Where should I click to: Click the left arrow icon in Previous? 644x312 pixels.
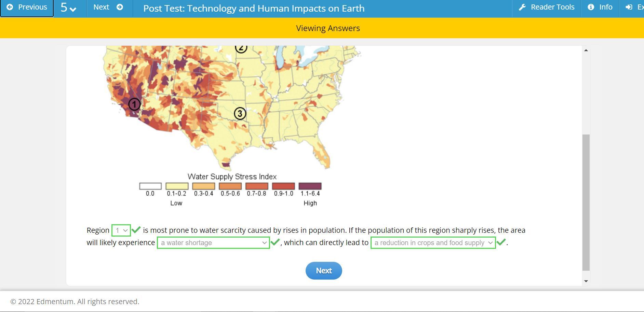10,7
